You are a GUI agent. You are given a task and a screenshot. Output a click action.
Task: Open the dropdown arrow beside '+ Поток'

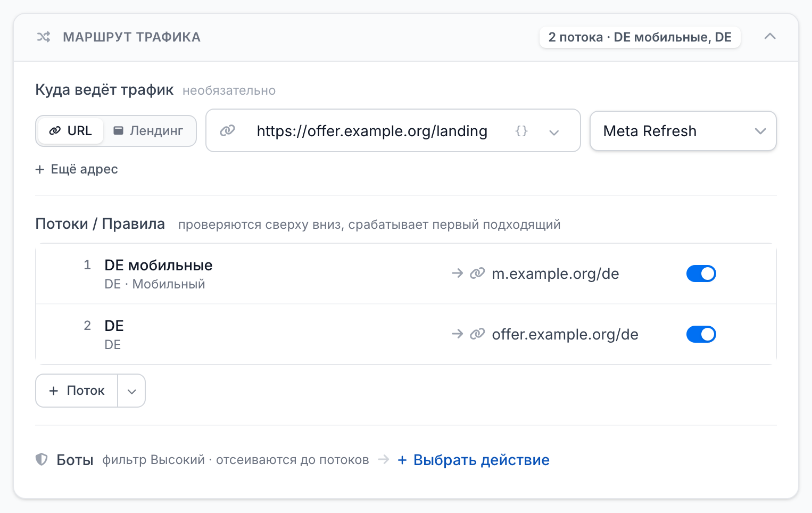[131, 391]
